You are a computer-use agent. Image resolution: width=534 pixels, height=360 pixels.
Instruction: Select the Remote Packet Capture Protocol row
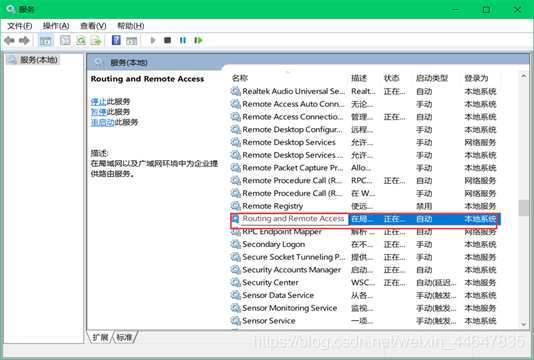pos(364,168)
